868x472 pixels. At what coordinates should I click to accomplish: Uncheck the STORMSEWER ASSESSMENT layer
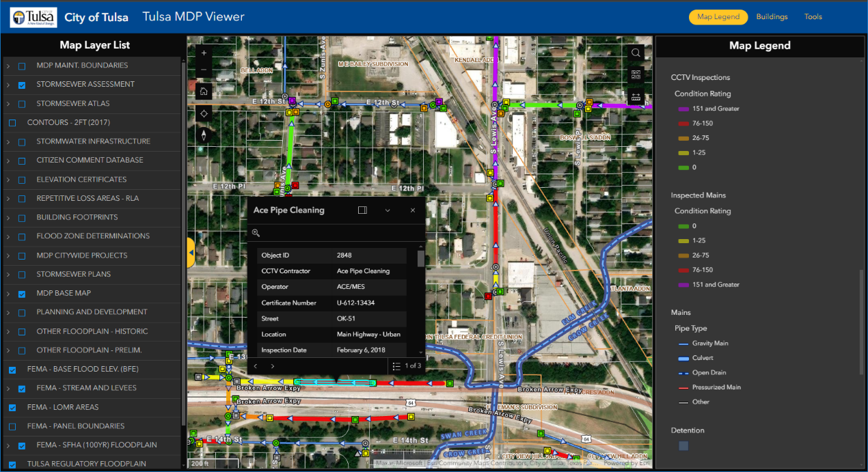pyautogui.click(x=21, y=85)
